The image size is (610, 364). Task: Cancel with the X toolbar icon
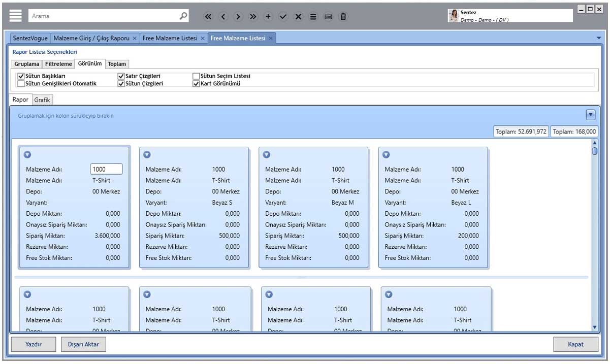tap(298, 16)
